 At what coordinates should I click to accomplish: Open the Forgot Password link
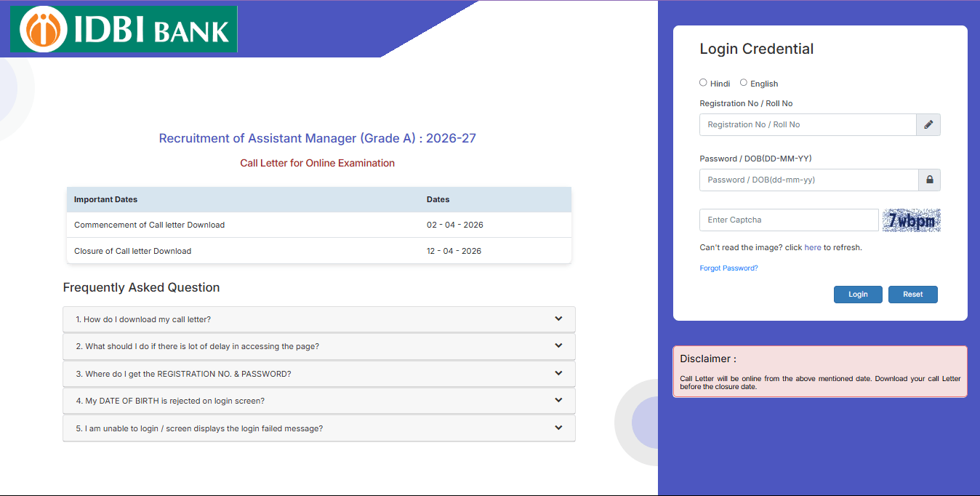point(728,268)
